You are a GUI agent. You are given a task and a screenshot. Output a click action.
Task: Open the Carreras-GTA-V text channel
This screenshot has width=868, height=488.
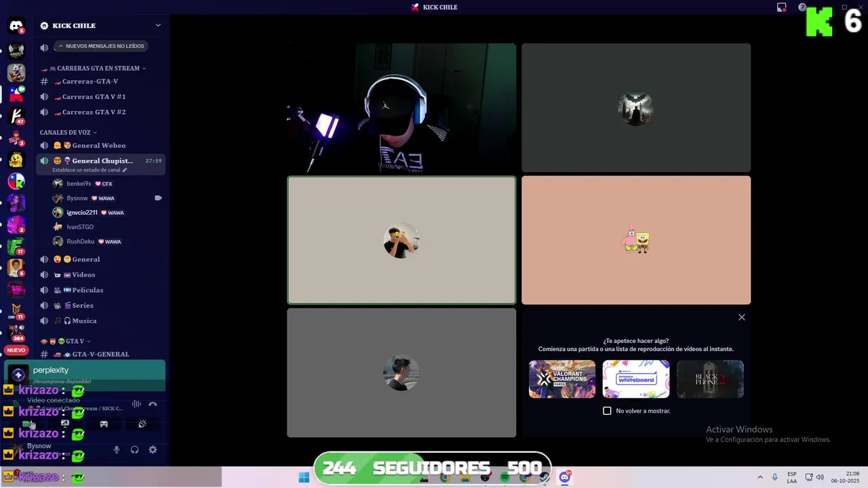100,81
